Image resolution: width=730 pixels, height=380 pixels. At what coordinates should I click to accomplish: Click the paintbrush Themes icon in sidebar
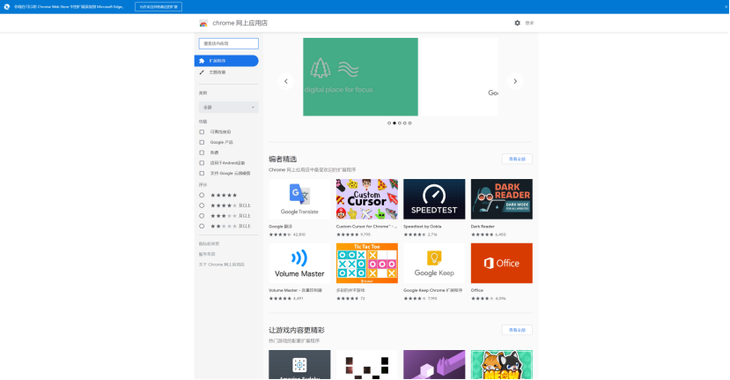pyautogui.click(x=202, y=73)
